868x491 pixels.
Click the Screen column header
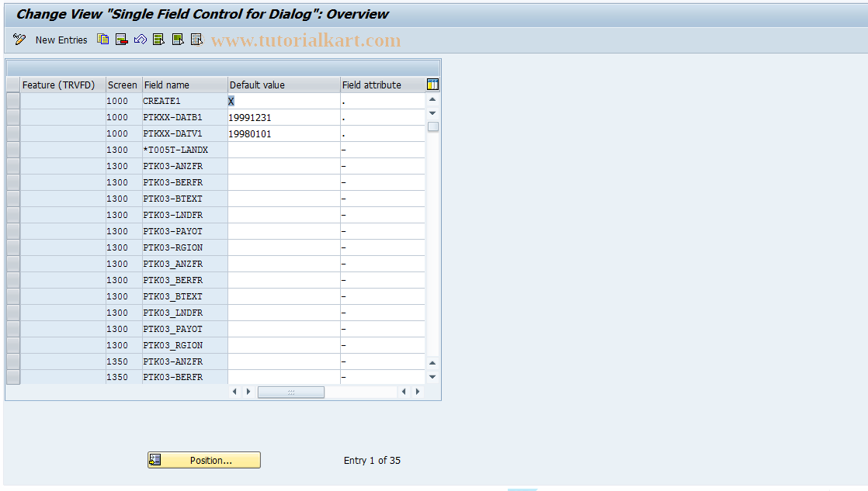(123, 85)
